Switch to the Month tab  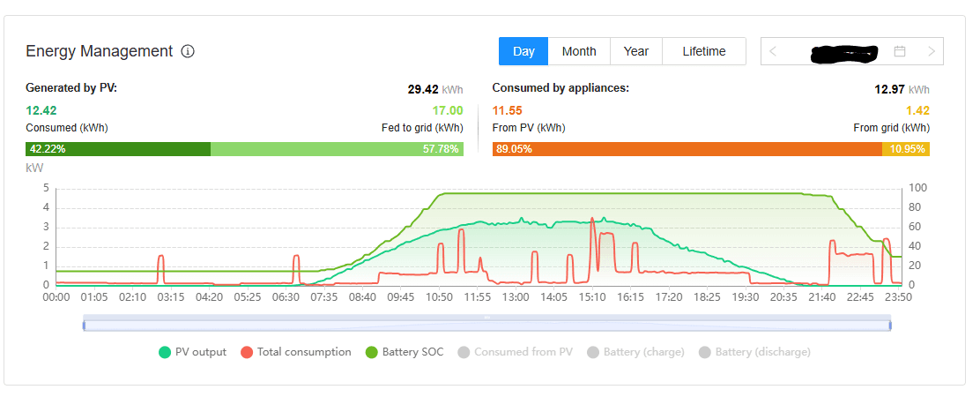click(x=579, y=51)
